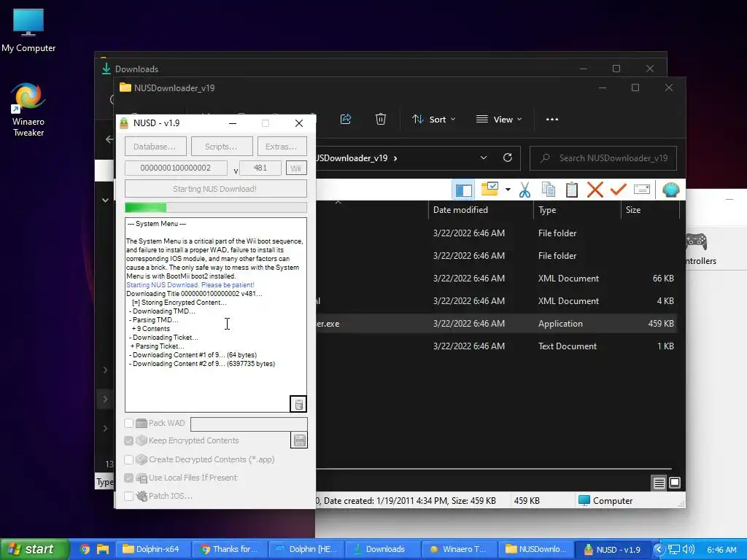Open the See more ellipsis menu

pyautogui.click(x=552, y=120)
